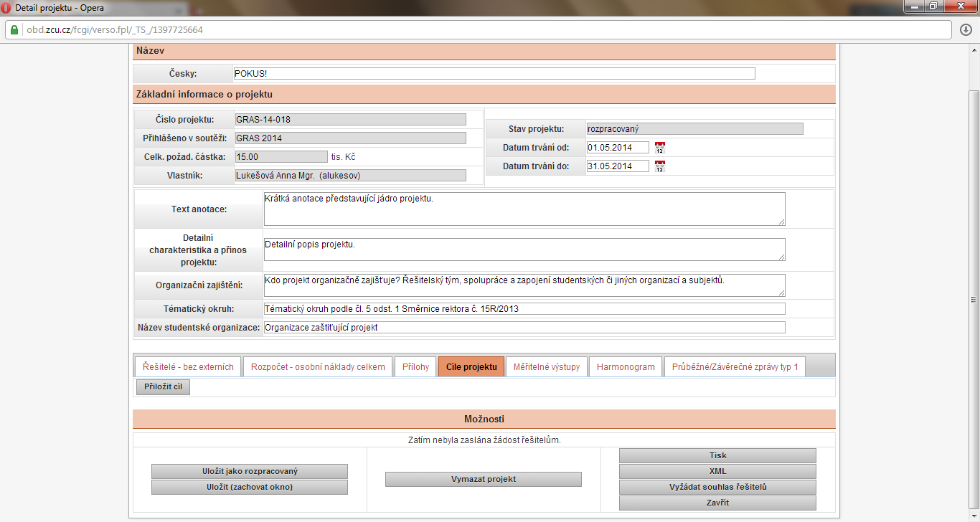
Task: Click the Základní informace o projektu heading
Action: pyautogui.click(x=484, y=94)
